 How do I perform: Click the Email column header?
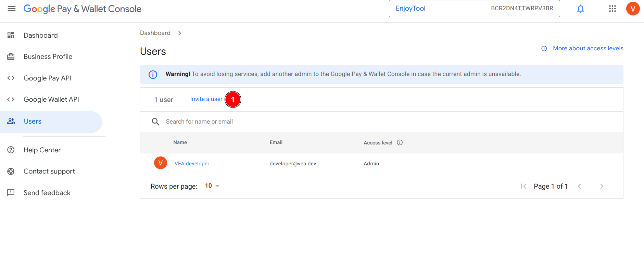pos(276,142)
